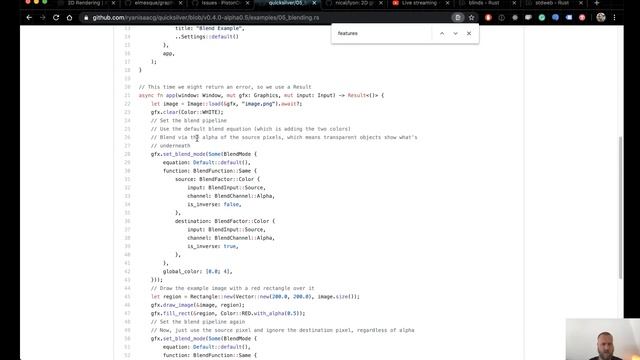Jump to next find match

(x=456, y=33)
